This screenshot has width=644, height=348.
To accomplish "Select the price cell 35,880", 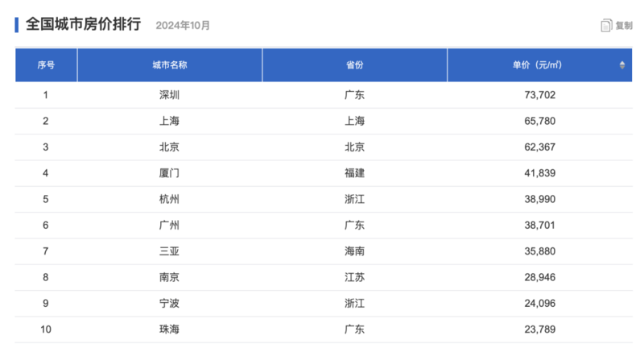I will coord(539,251).
